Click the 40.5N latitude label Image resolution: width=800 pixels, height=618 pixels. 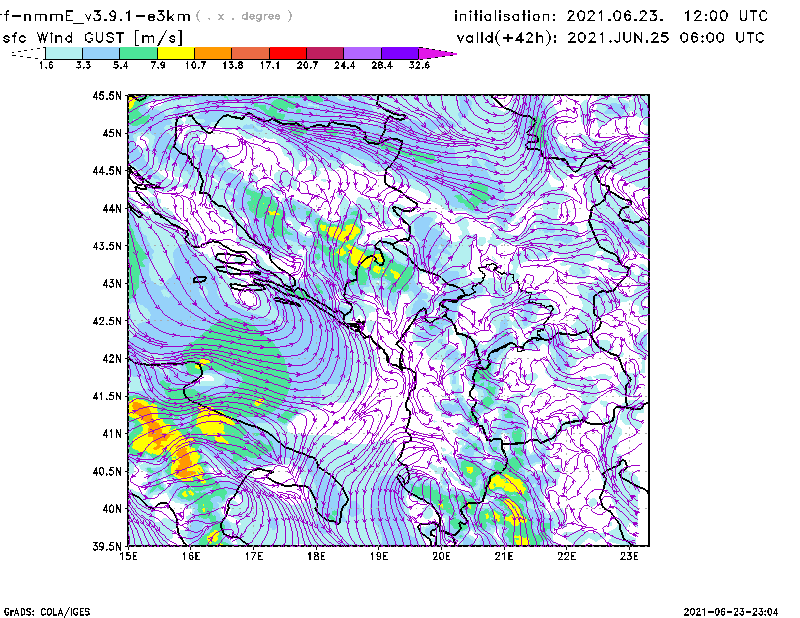(x=107, y=471)
